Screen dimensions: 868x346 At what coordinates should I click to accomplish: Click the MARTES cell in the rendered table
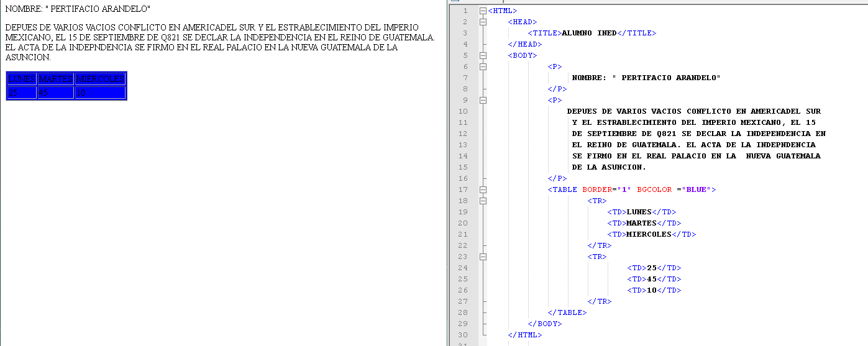[x=55, y=79]
